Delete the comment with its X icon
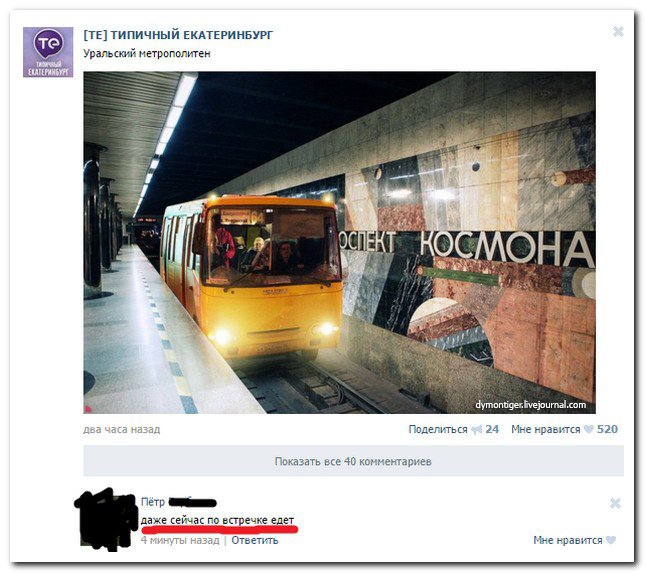The width and height of the screenshot is (645, 573). [x=615, y=503]
